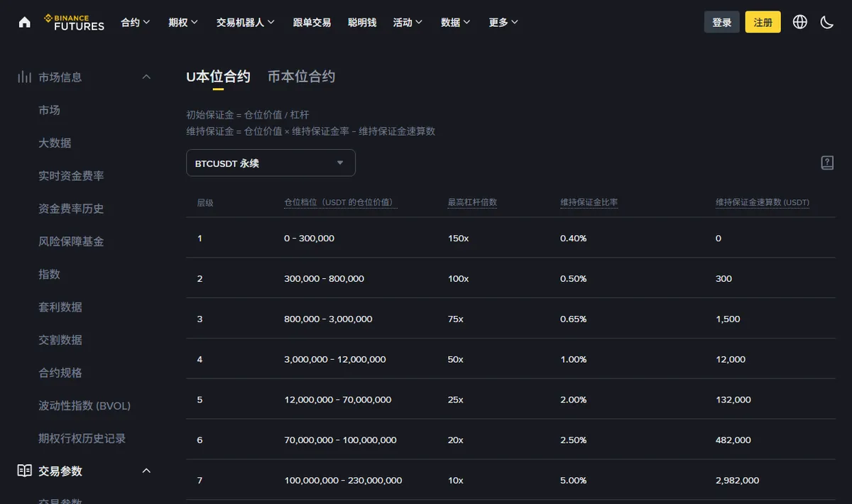Go to the home icon
The image size is (852, 504).
pos(25,22)
